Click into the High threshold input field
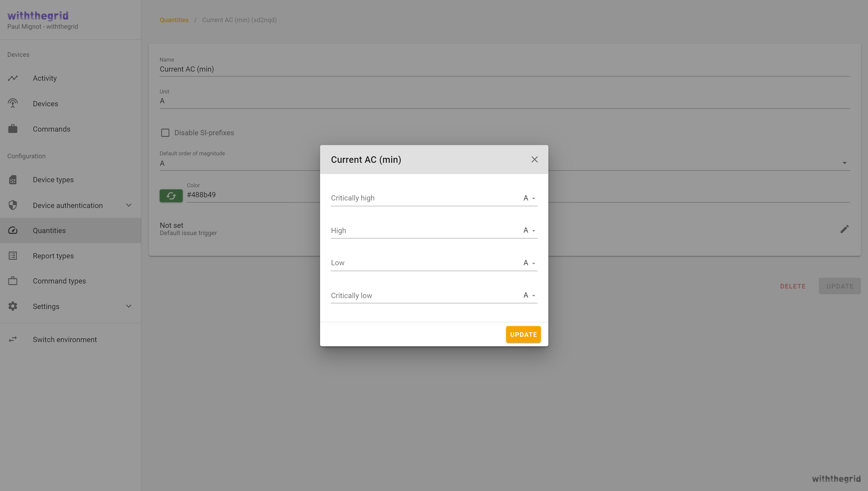 423,231
